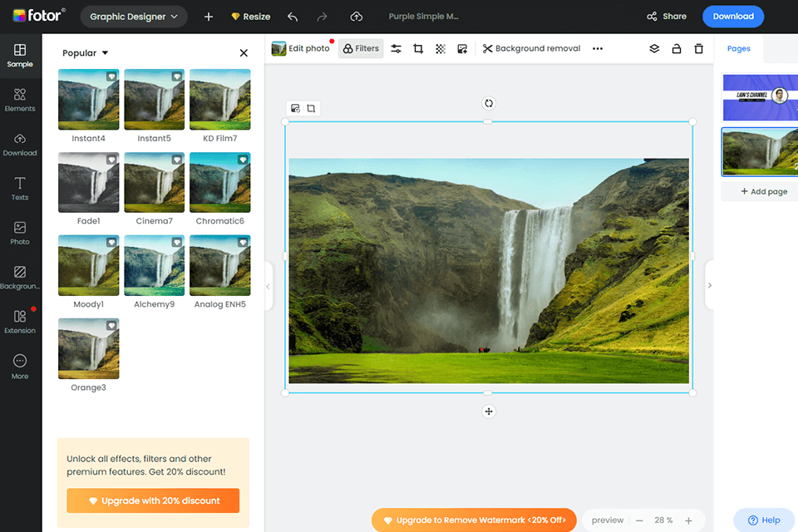This screenshot has width=798, height=532.
Task: Click the rotate handle above the image
Action: point(489,103)
